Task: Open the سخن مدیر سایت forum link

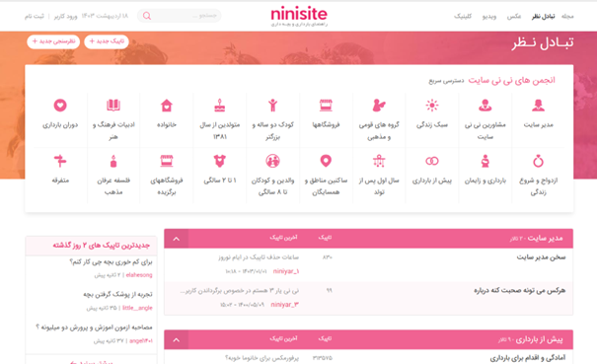Action: (x=541, y=257)
